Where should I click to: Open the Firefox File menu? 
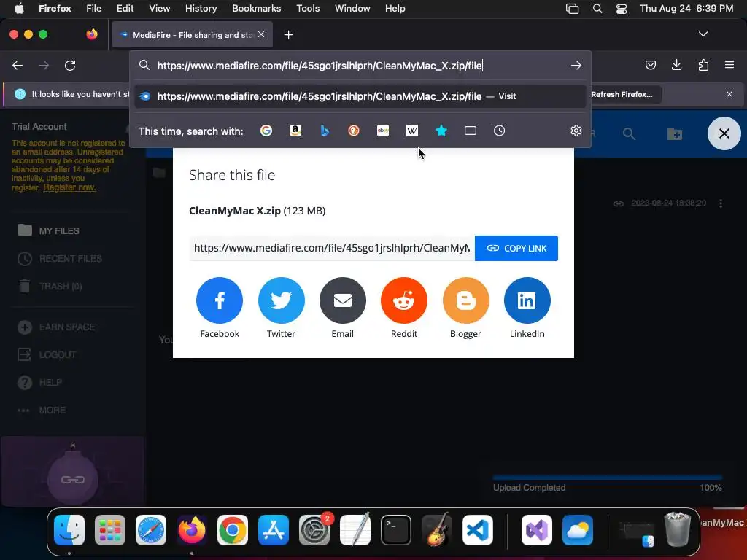[94, 8]
